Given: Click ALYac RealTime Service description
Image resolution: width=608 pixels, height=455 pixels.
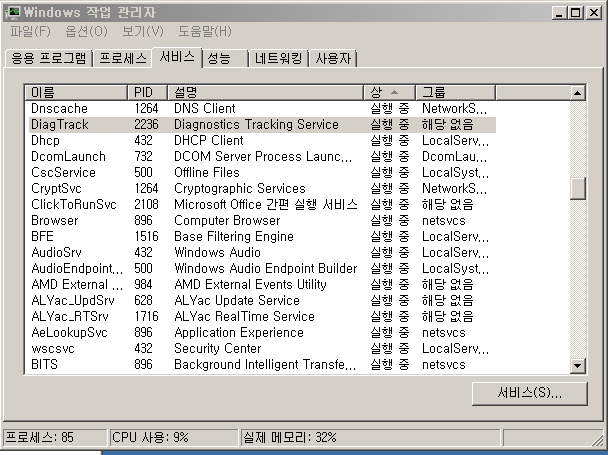Looking at the screenshot, I should [244, 316].
